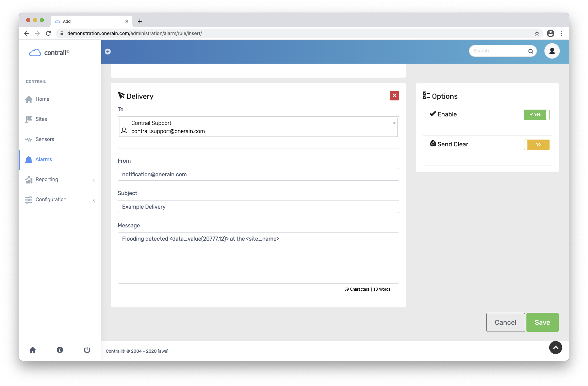
Task: Save the alarm rule
Action: [x=542, y=322]
